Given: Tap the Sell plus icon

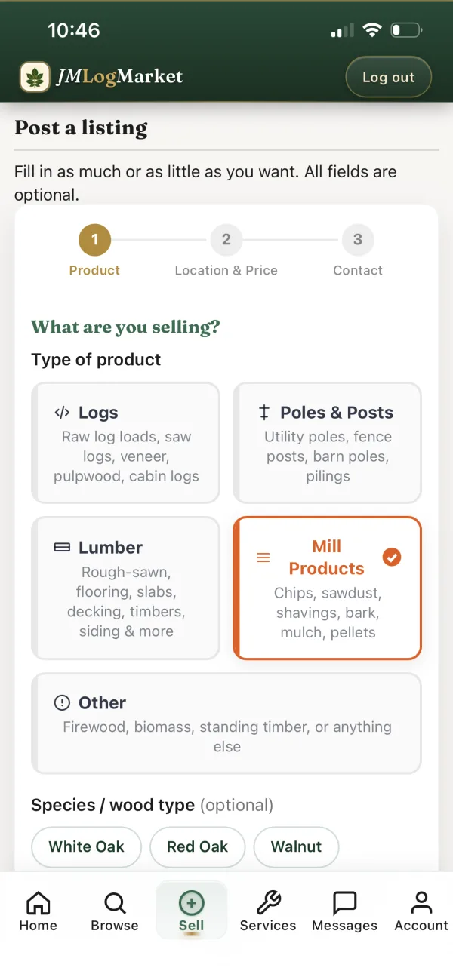Looking at the screenshot, I should pyautogui.click(x=192, y=902).
